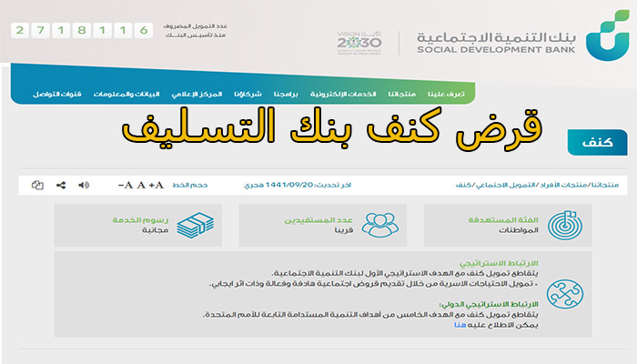Click the حجم الخط label

189,186
